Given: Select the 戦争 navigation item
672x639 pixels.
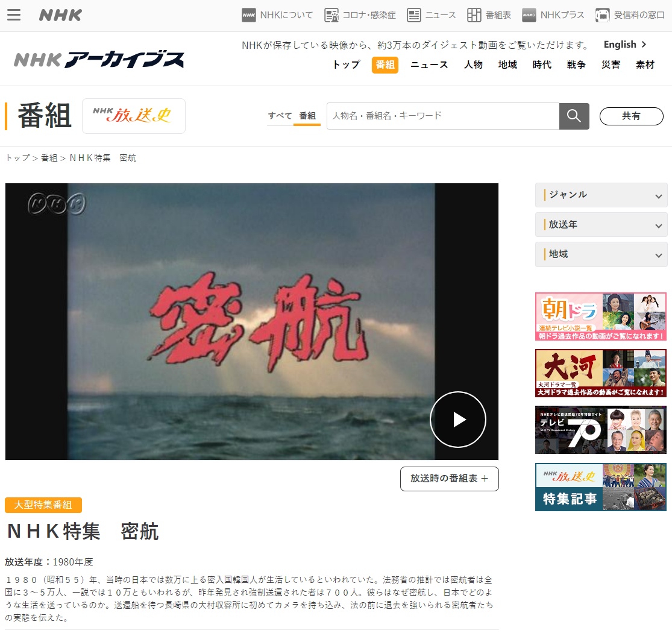Looking at the screenshot, I should [576, 65].
